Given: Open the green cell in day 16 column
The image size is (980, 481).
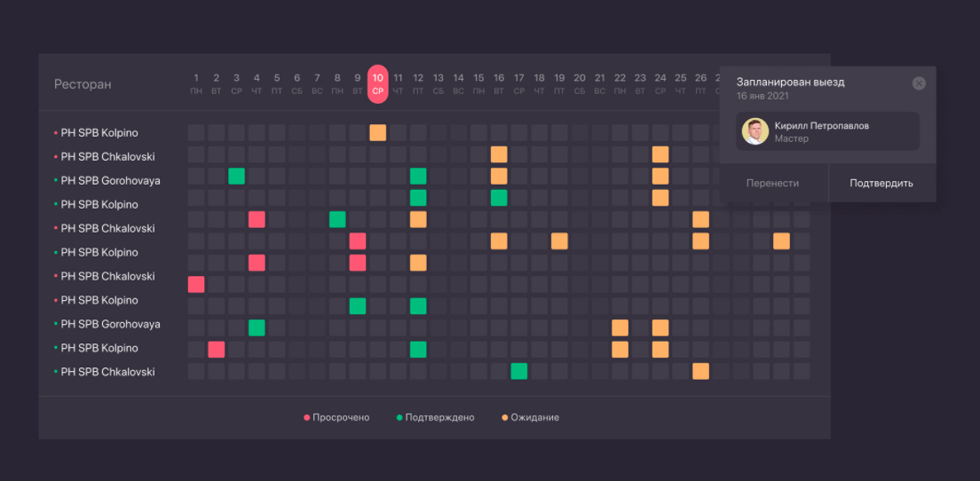Looking at the screenshot, I should (499, 197).
